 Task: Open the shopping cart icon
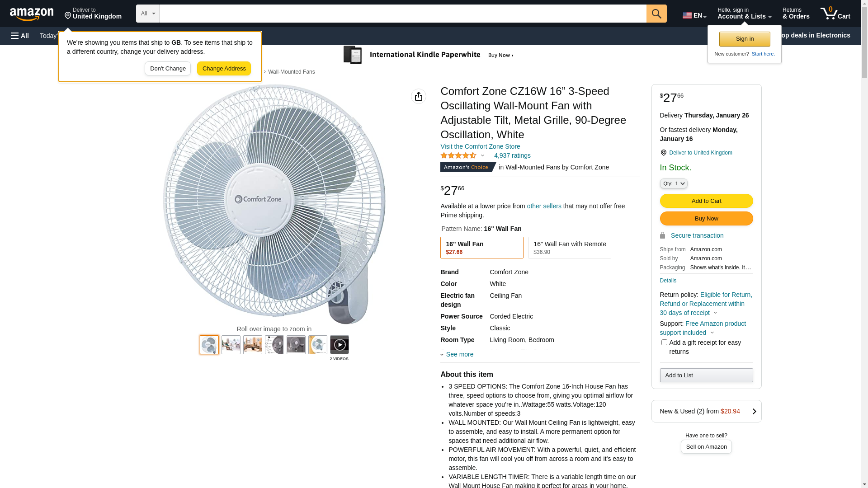pyautogui.click(x=835, y=14)
